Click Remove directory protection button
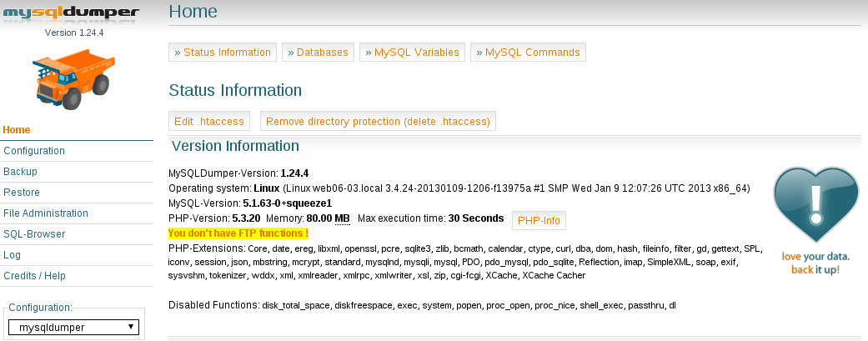Image resolution: width=868 pixels, height=341 pixels. pos(378,121)
